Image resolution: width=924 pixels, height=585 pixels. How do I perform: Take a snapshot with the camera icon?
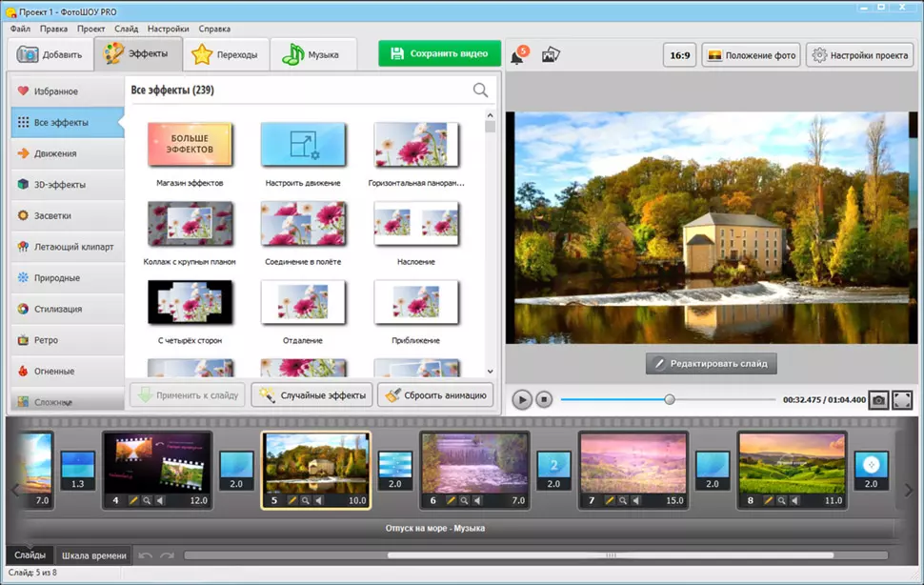[878, 400]
